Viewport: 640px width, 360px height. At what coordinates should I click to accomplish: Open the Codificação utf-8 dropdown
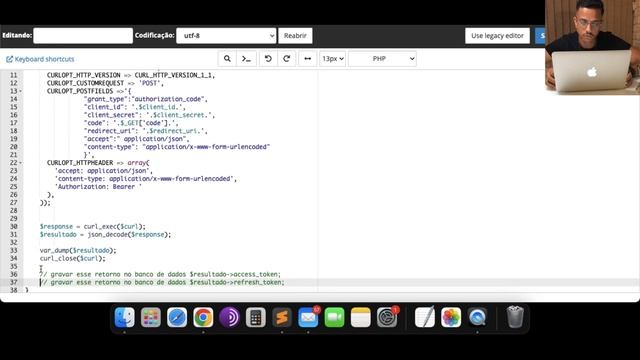[226, 36]
